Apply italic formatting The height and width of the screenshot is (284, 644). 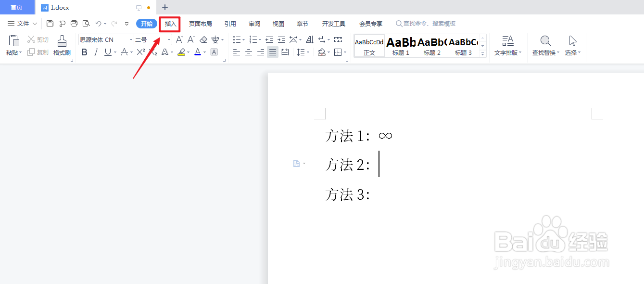pos(96,52)
